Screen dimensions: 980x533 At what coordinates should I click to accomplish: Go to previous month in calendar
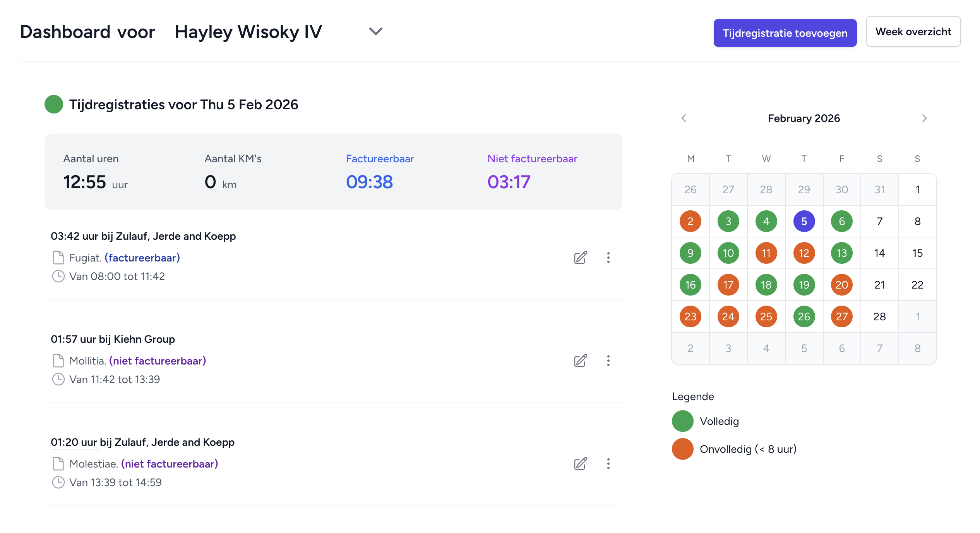tap(684, 118)
